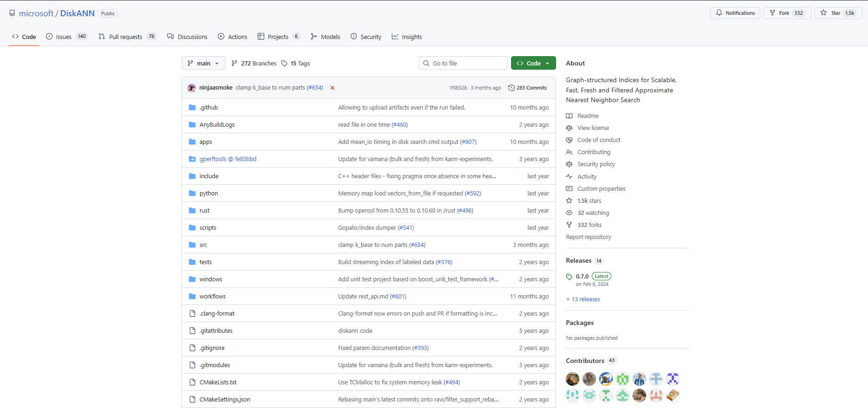Open the Pull requests tab
This screenshot has width=868, height=408.
[125, 37]
